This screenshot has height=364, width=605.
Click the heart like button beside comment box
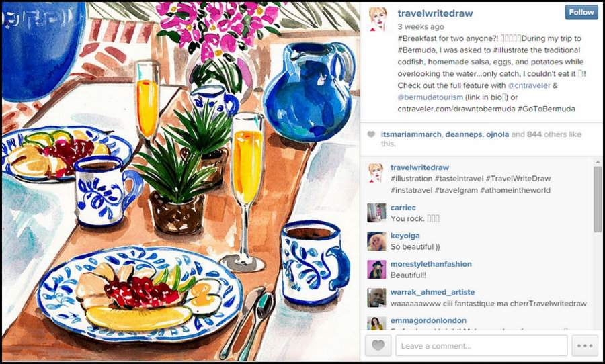click(378, 345)
